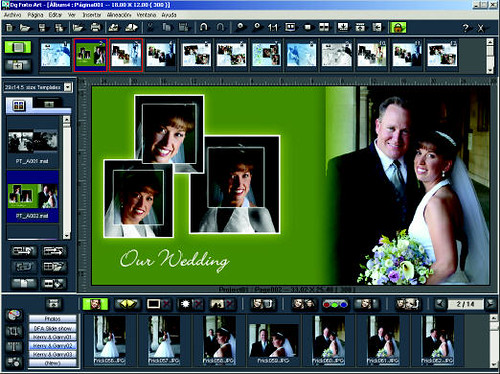
Task: Open the Archivo menu
Action: 13,15
